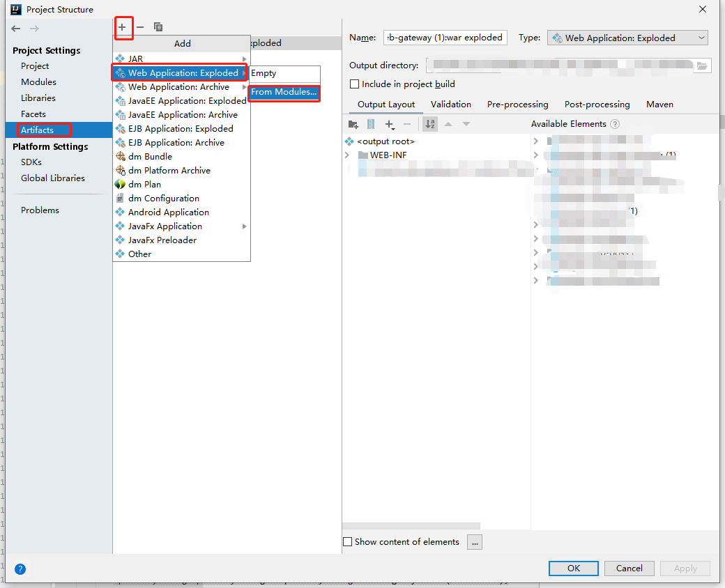Click the Available Elements help icon
The height and width of the screenshot is (588, 725).
pos(614,124)
